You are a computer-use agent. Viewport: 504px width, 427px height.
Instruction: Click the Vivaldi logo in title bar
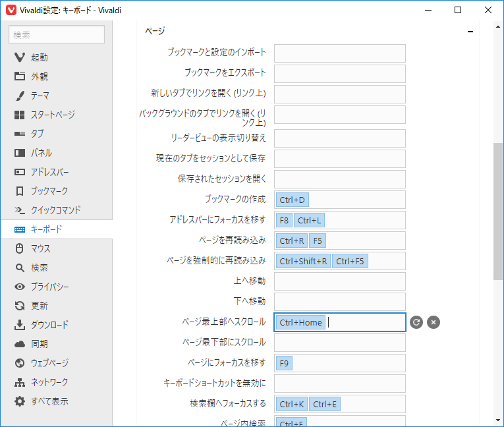(11, 10)
